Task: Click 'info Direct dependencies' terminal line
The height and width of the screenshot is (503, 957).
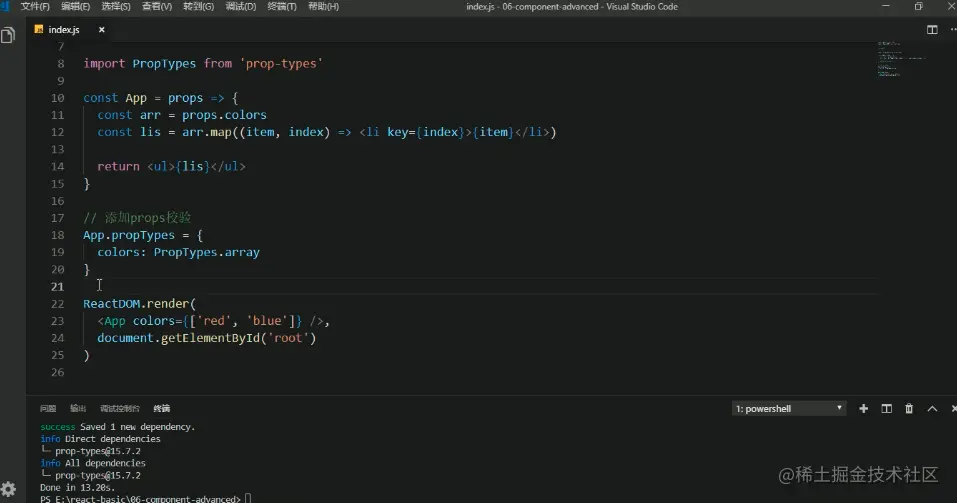Action: pos(100,439)
